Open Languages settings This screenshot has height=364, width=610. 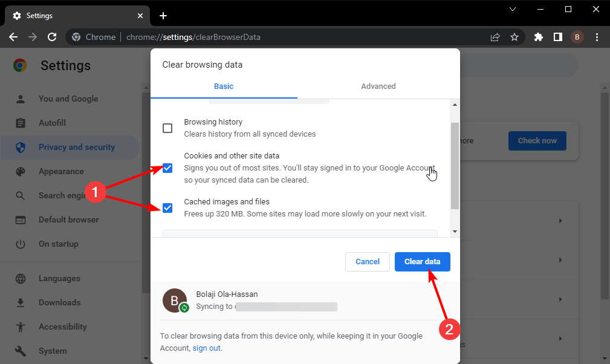pos(59,279)
